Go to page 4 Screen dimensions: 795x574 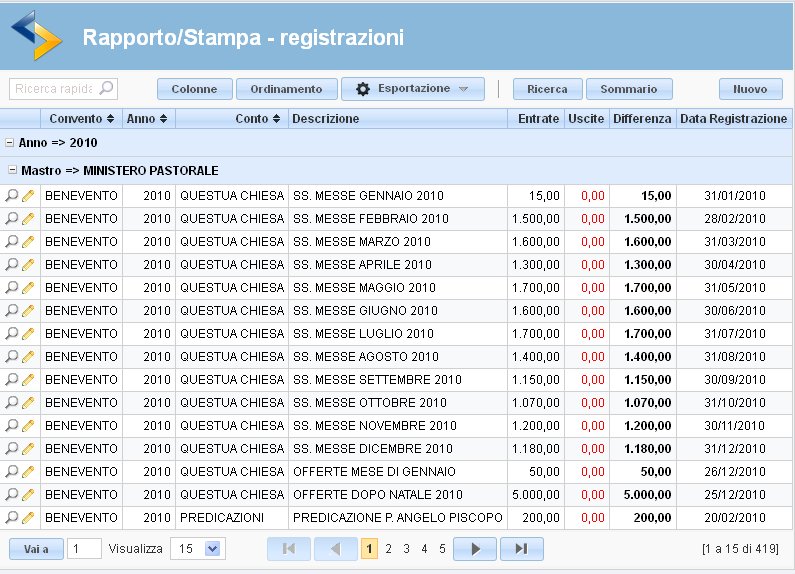click(424, 549)
